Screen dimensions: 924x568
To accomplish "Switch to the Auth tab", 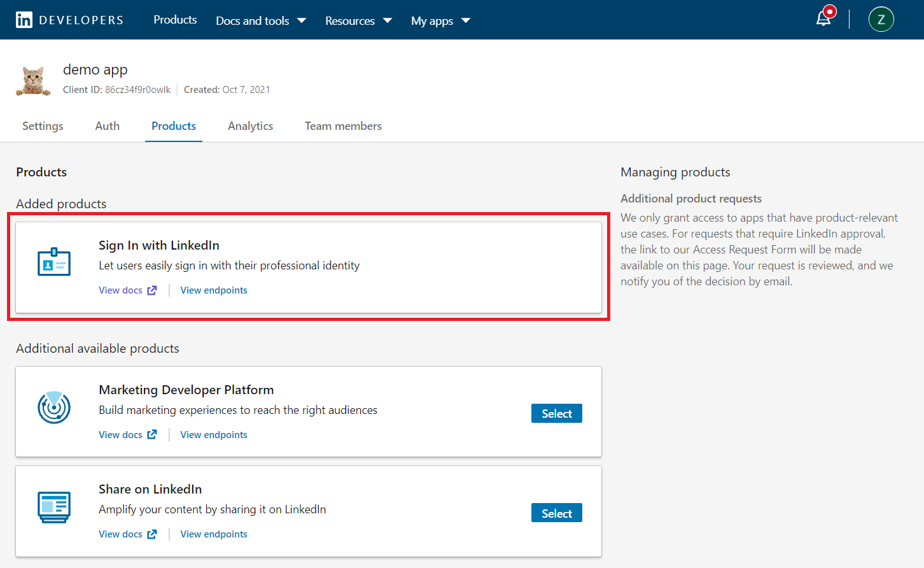I will [x=108, y=126].
